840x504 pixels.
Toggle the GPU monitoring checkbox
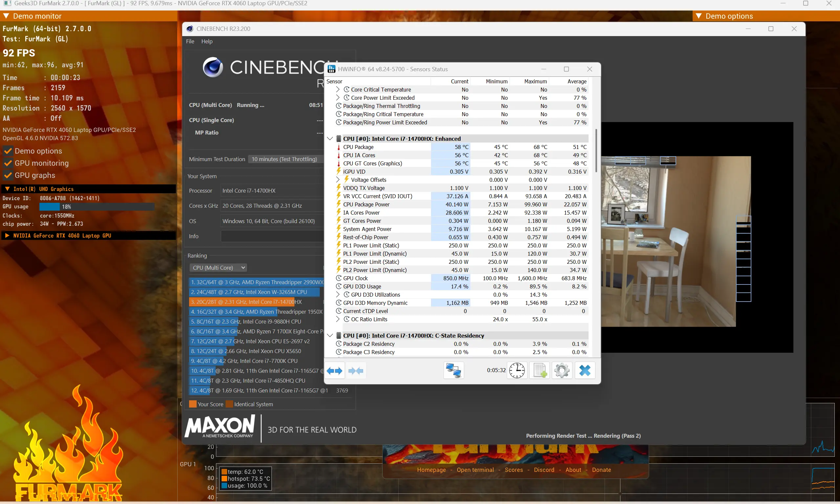[x=8, y=163]
